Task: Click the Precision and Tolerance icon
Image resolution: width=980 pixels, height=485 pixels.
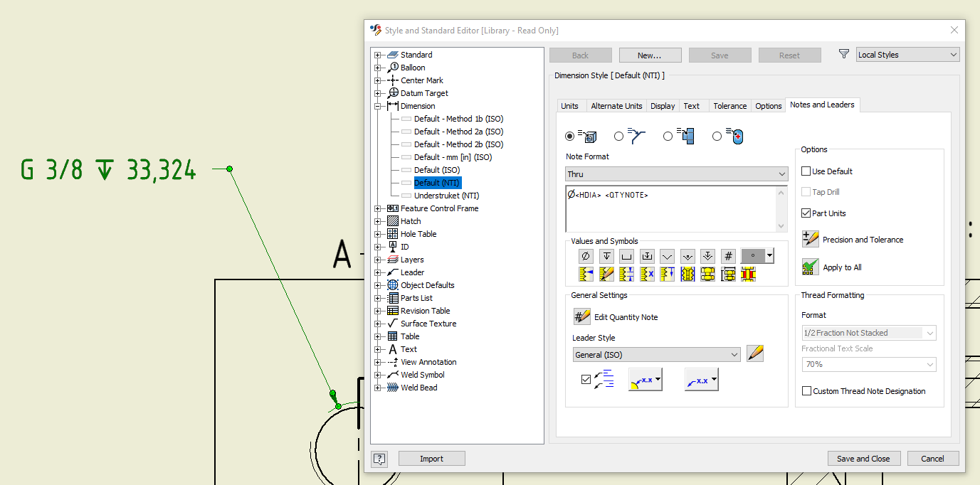Action: pyautogui.click(x=811, y=239)
